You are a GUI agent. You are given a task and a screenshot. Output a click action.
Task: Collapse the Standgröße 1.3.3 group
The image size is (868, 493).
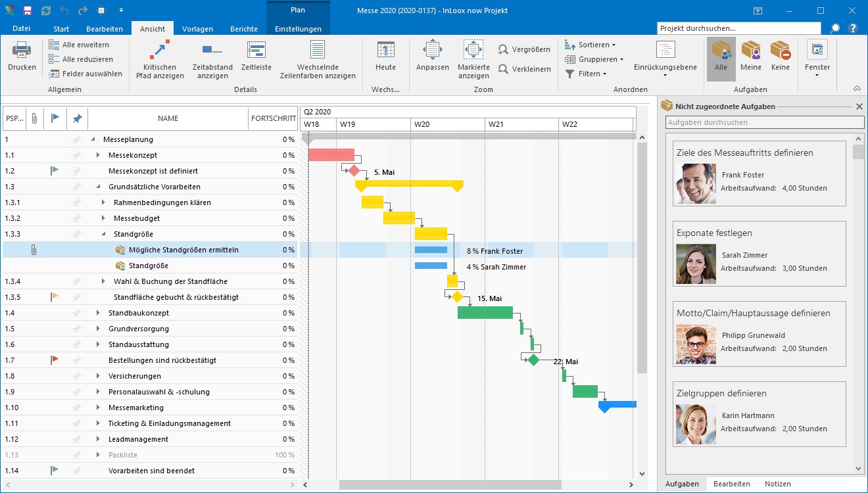pos(103,234)
